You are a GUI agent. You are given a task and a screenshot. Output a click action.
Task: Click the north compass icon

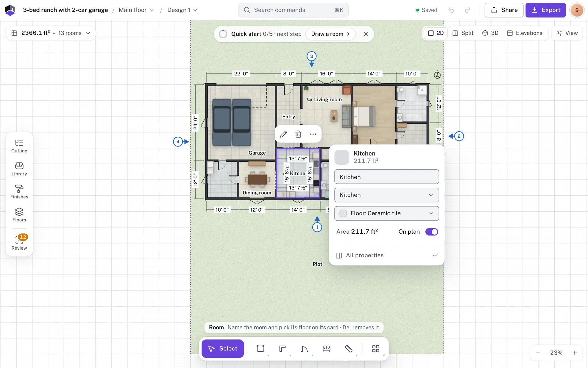(x=437, y=74)
